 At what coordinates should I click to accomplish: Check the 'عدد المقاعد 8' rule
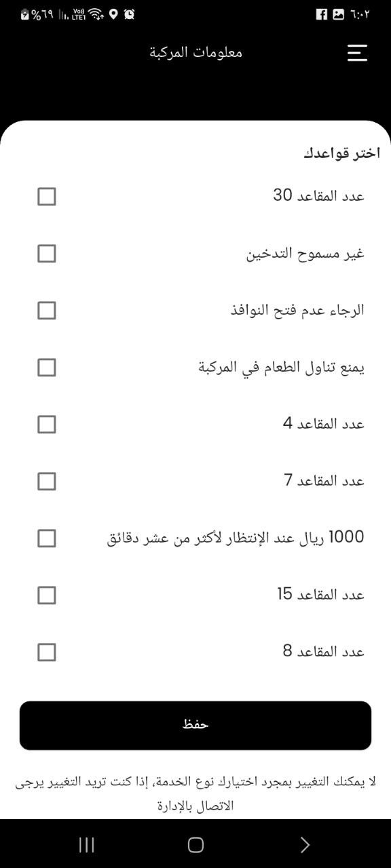[46, 652]
